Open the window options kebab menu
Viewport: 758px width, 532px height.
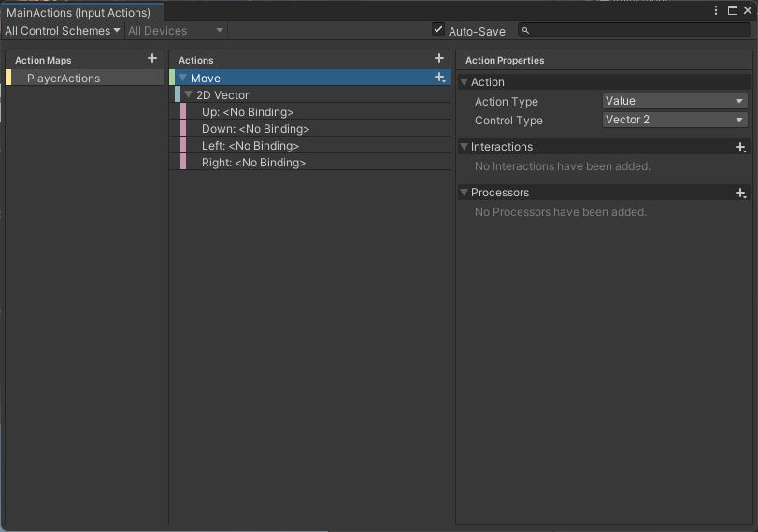716,10
